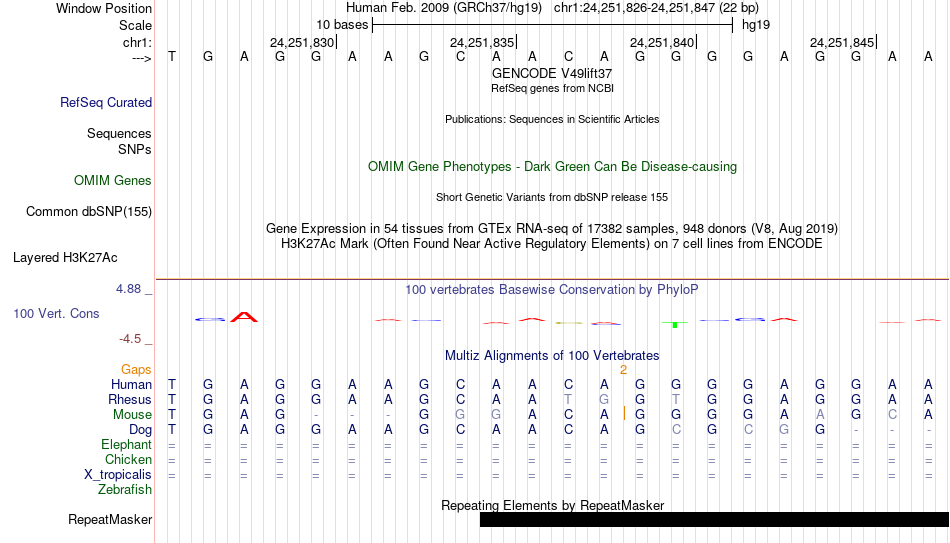The image size is (950, 543).
Task: Click Multiz Alignments of 100 Vertebrates title
Action: [x=552, y=356]
